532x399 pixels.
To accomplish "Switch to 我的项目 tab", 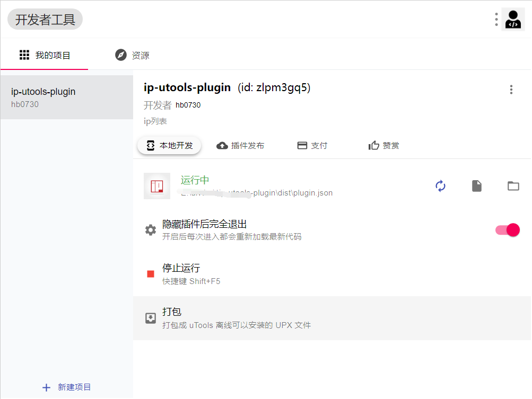I will 45,55.
